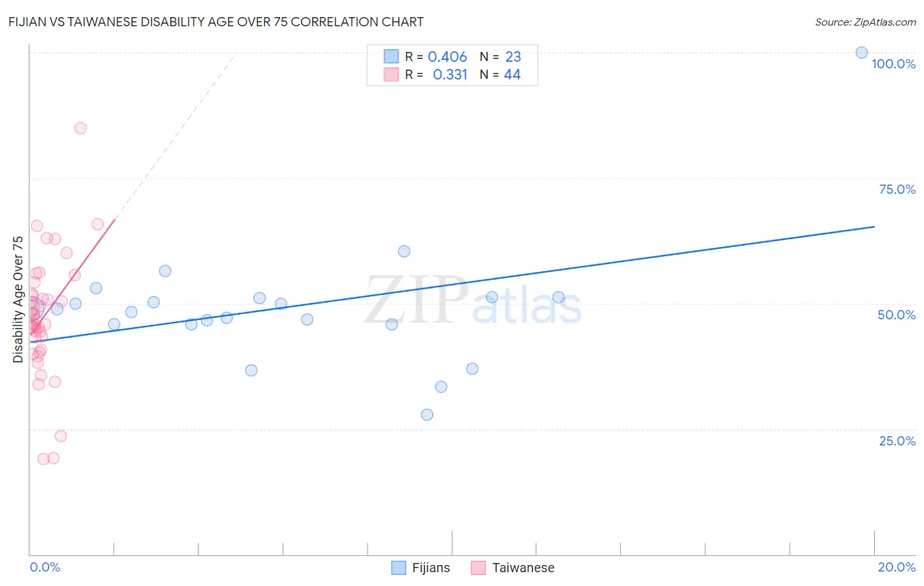Click the 25.0% y-axis label
The width and height of the screenshot is (924, 586).
tap(897, 441)
